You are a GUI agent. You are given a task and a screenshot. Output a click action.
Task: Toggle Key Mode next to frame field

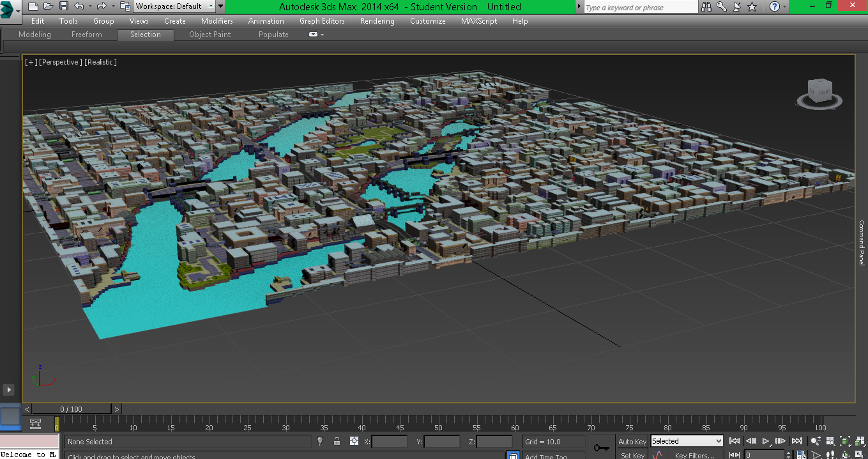tap(735, 455)
